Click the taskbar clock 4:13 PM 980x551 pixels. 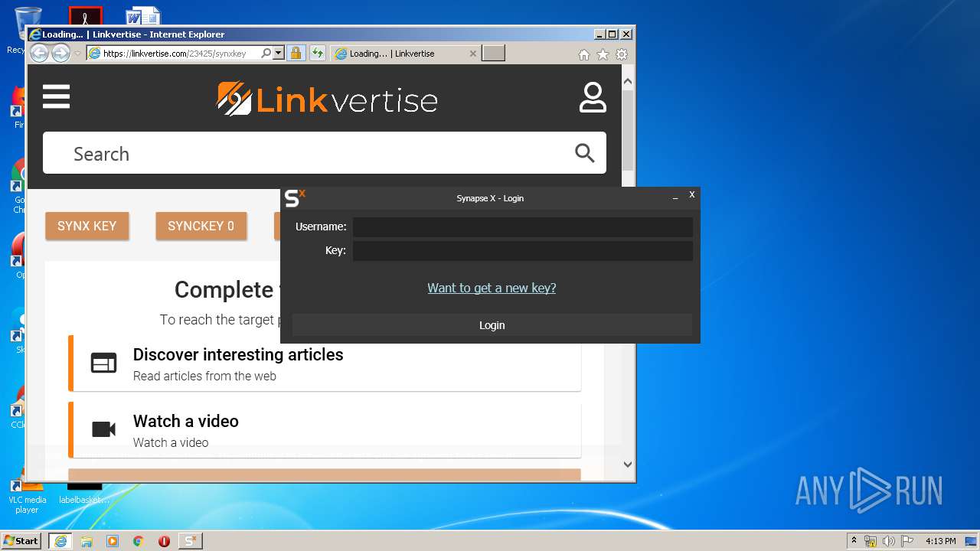tap(940, 541)
